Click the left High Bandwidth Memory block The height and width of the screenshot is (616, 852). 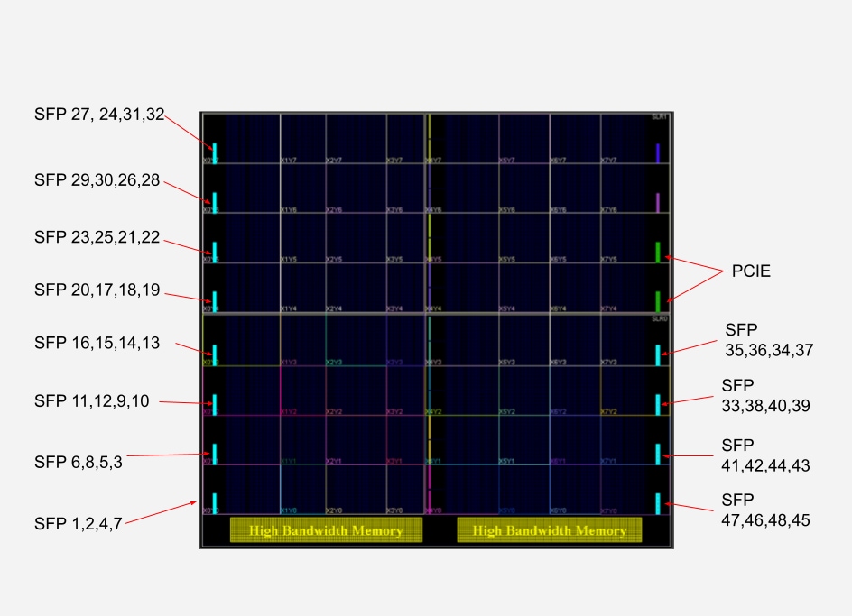(326, 529)
